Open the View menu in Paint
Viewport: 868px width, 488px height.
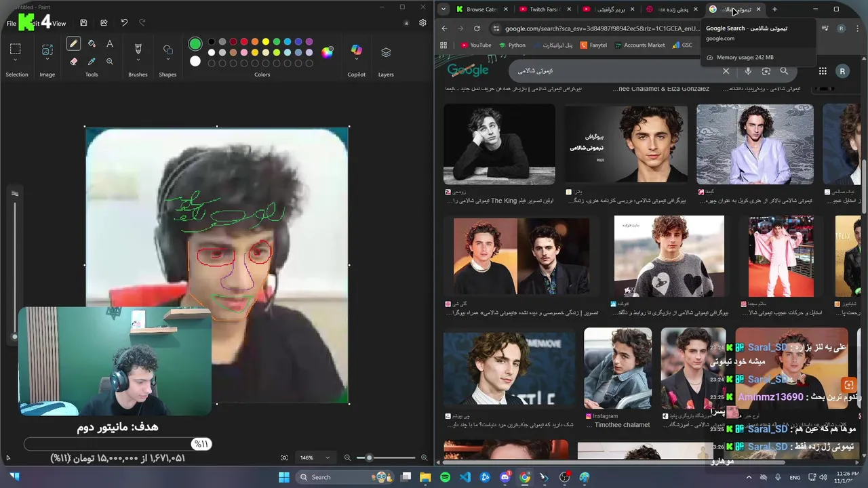click(59, 24)
